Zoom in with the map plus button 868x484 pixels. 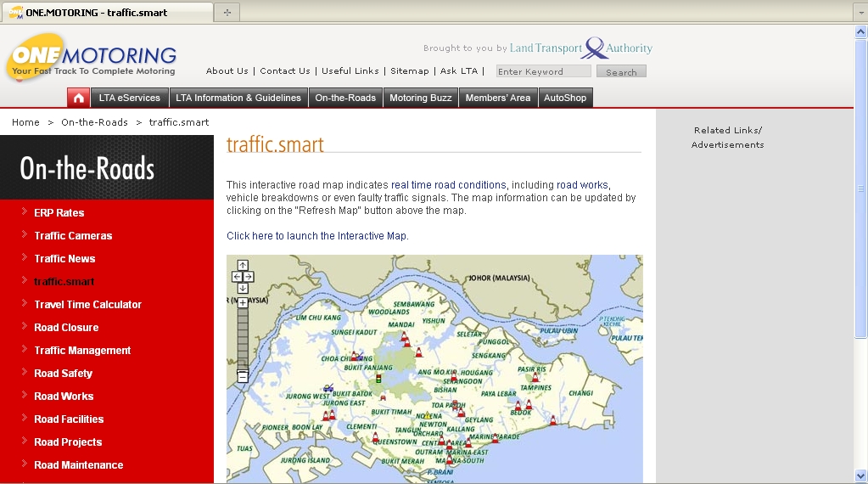coord(243,303)
